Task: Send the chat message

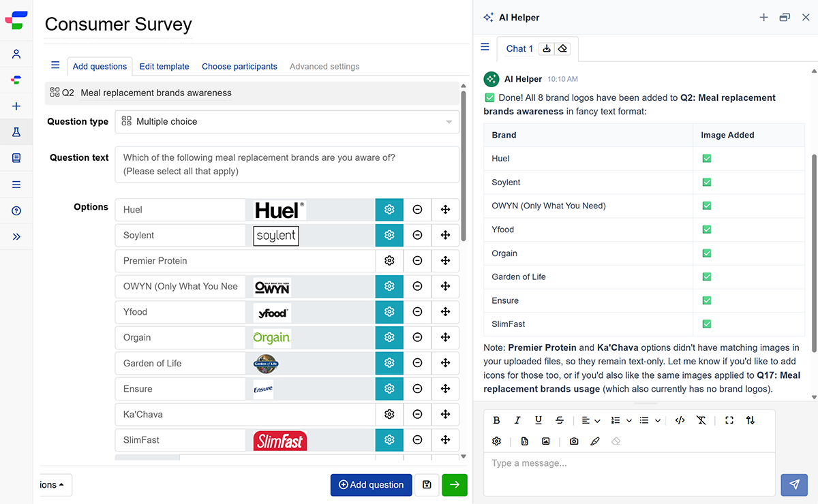Action: tap(794, 484)
